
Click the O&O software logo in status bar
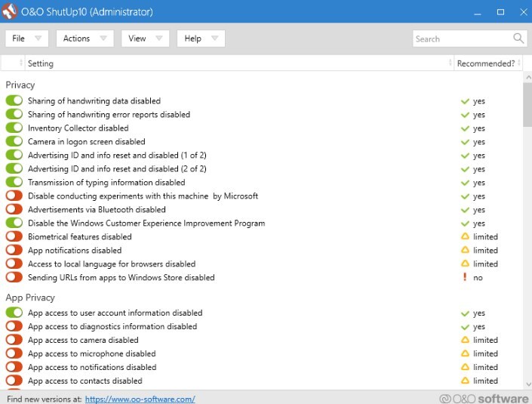484,398
